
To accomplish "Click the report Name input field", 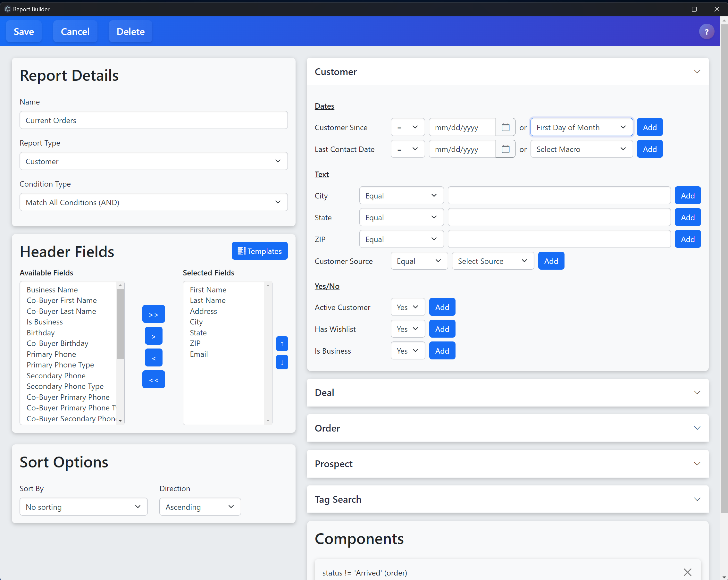I will pos(153,120).
